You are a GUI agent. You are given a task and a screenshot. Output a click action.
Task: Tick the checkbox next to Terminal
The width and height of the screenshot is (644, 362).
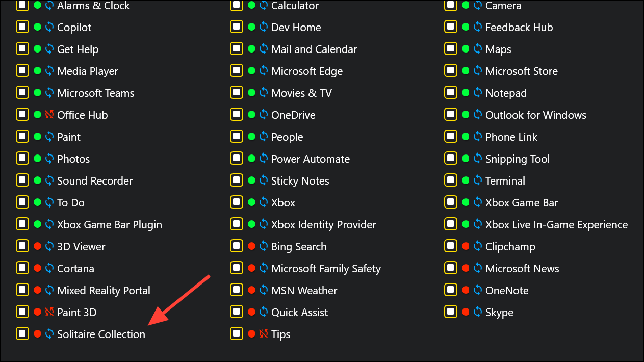(451, 180)
